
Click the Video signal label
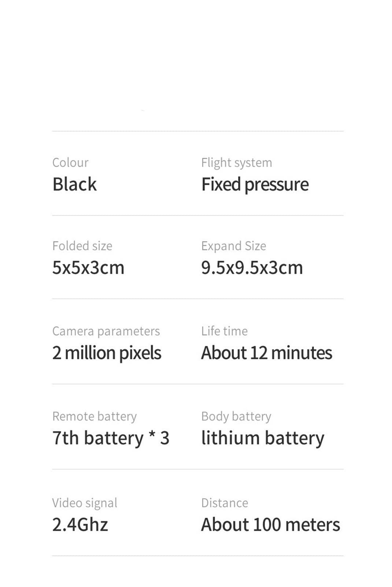point(85,503)
